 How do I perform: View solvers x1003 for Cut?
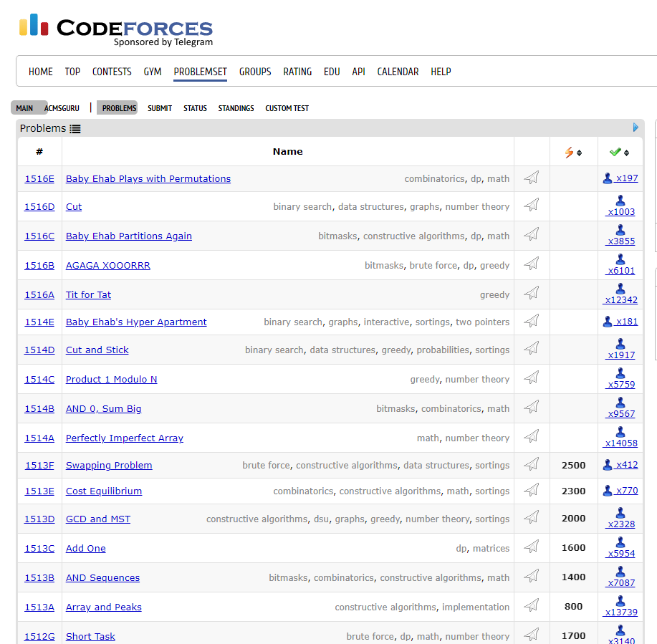[x=620, y=206]
